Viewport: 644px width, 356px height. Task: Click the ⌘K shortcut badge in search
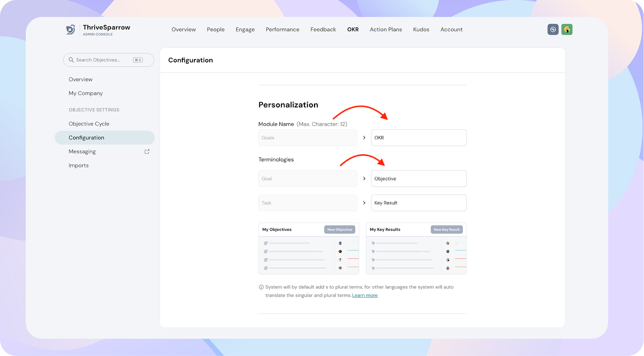coord(138,60)
